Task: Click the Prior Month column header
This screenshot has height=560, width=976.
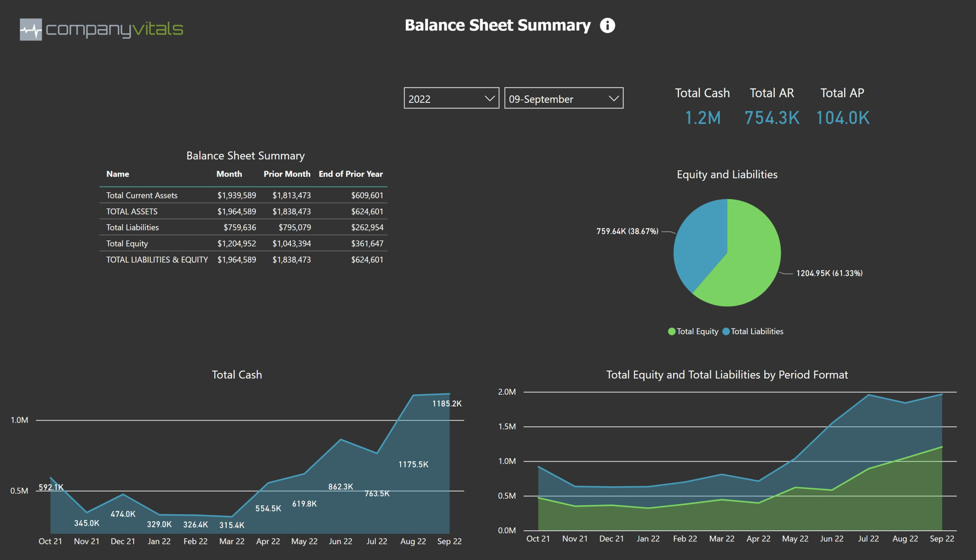Action: pos(287,174)
